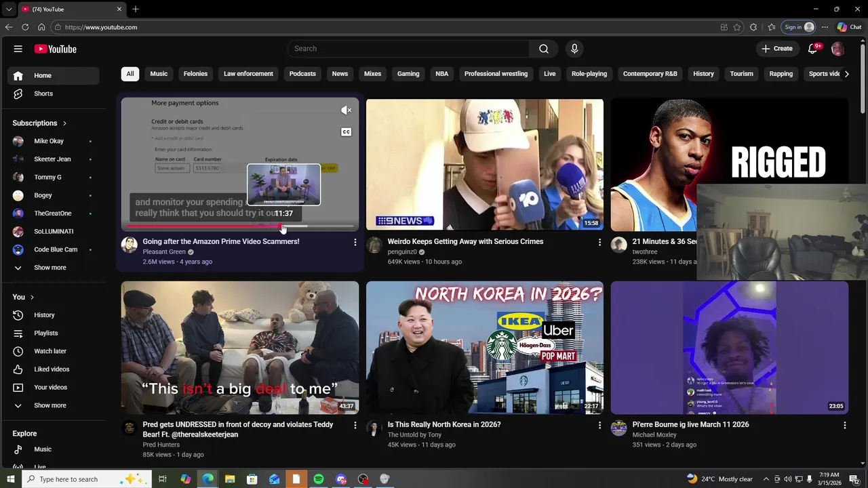The height and width of the screenshot is (488, 868).
Task: Open Pleasant Green channel avatar
Action: pos(130,245)
